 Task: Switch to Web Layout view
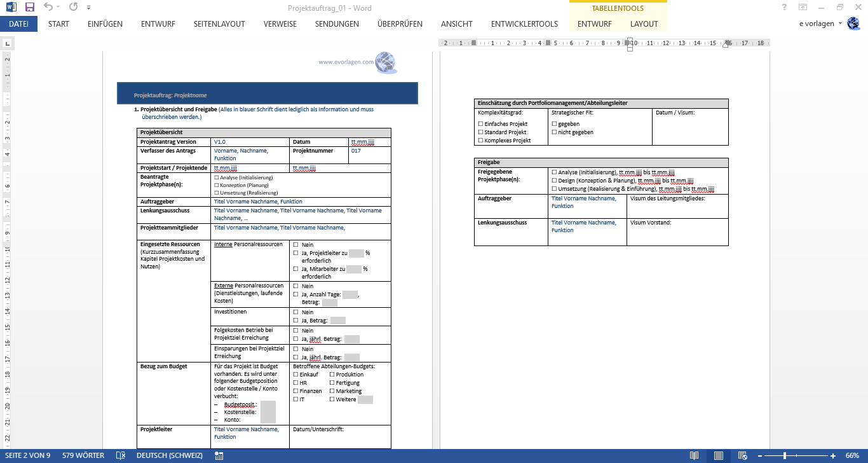coord(742,456)
